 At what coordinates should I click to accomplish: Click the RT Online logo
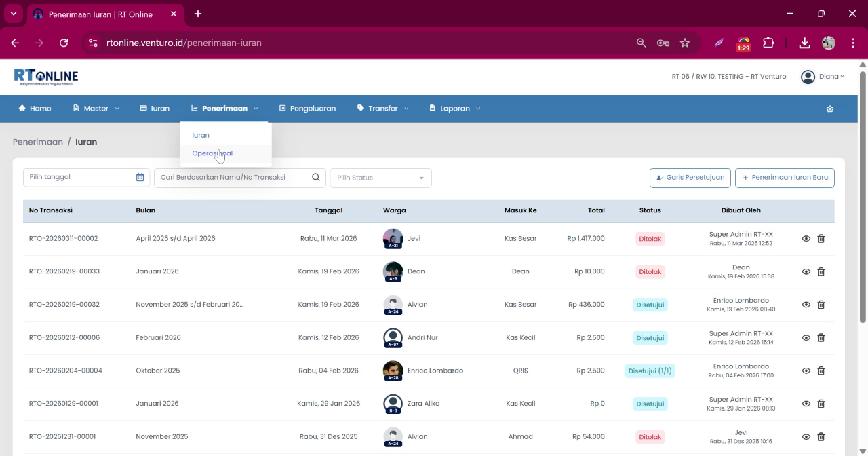[46, 76]
